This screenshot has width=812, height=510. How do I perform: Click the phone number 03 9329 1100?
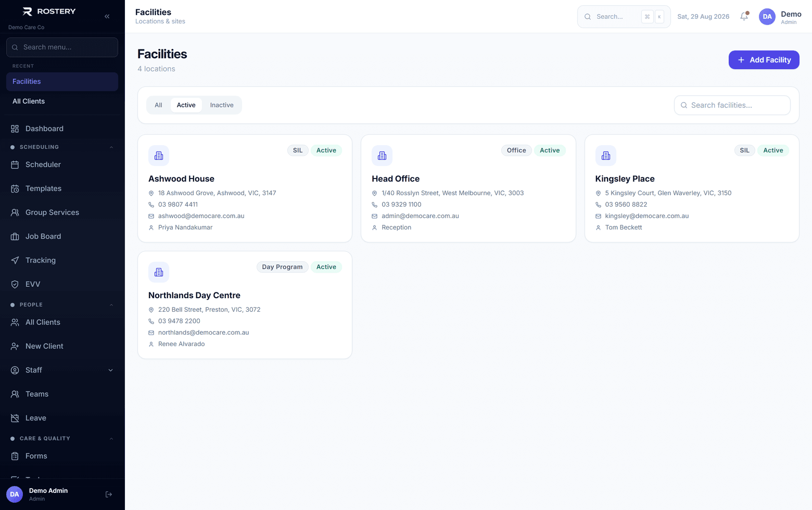coord(401,205)
